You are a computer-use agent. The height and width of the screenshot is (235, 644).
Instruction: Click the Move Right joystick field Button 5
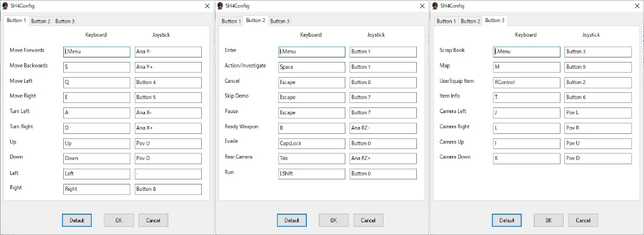point(168,98)
